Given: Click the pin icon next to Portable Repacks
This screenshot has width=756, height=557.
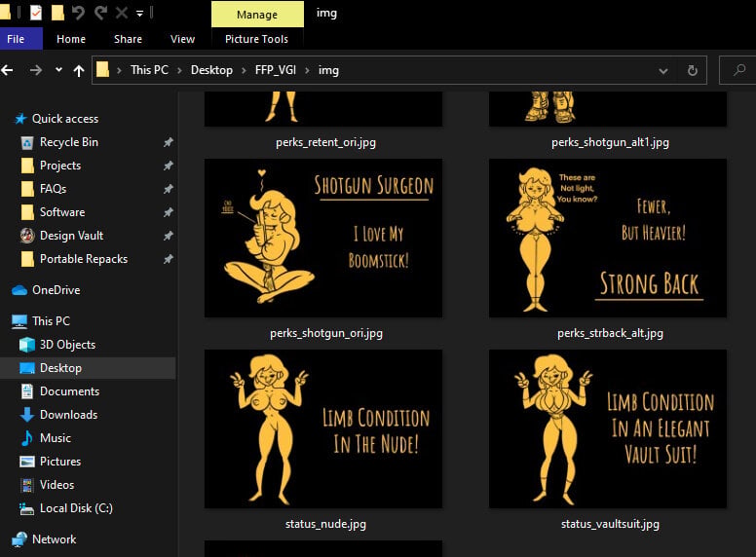Looking at the screenshot, I should [x=168, y=259].
